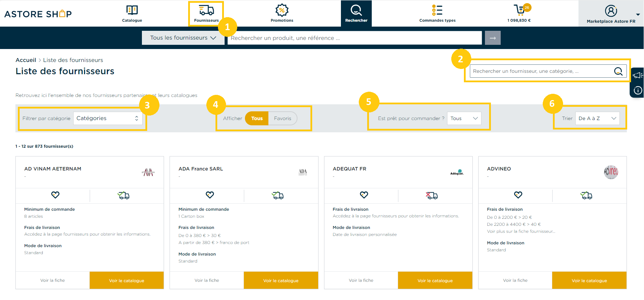Click the ADEQUAT FR supplier name
The image size is (644, 300).
[349, 169]
